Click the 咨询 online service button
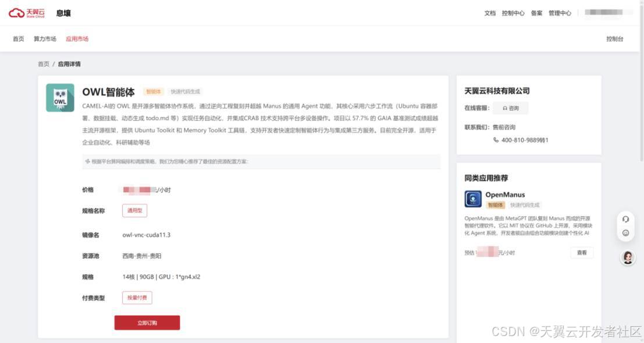This screenshot has height=343, width=644. (510, 108)
